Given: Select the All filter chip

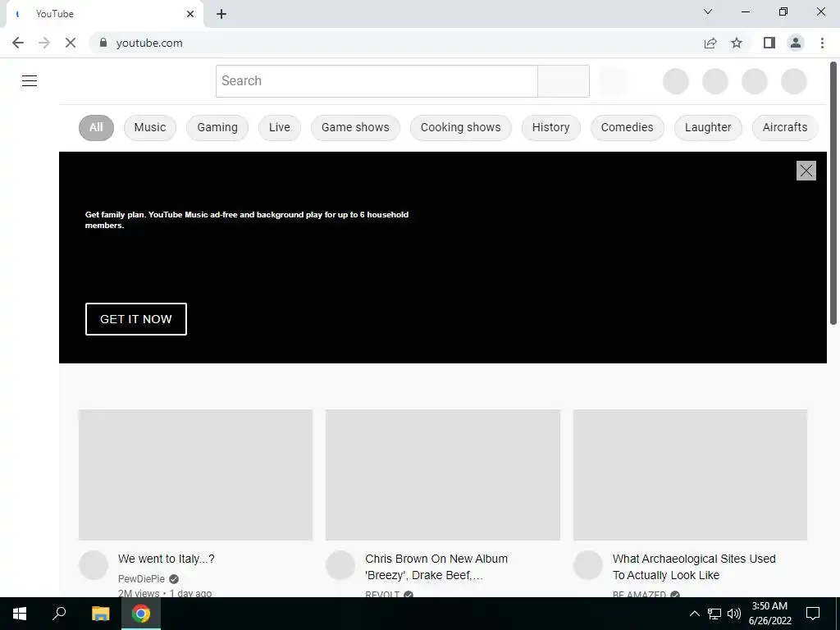Looking at the screenshot, I should 97,127.
